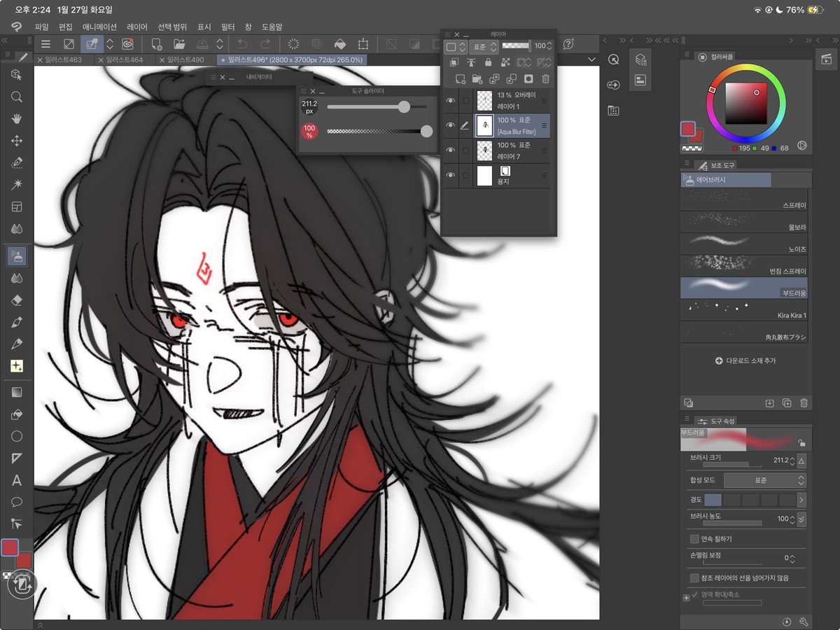Viewport: 840px width, 630px height.
Task: Click the help speech-bubble question icon
Action: click(568, 43)
